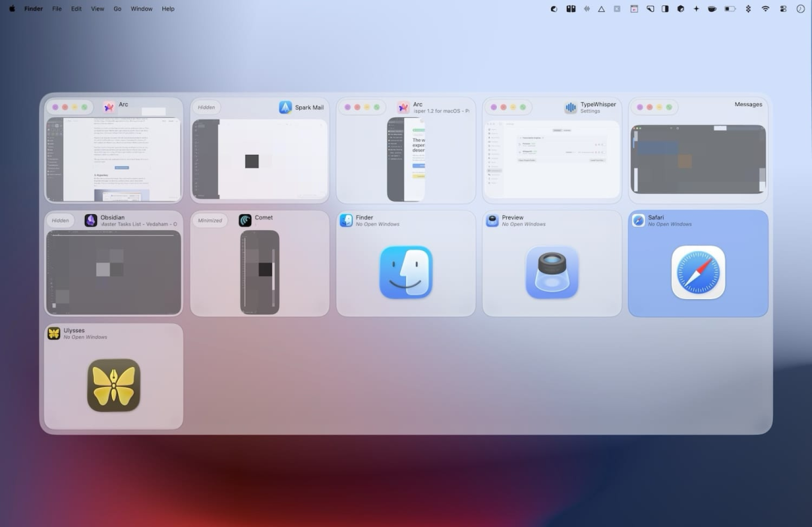Click the clock icon in menu bar
The height and width of the screenshot is (527, 812).
(800, 9)
